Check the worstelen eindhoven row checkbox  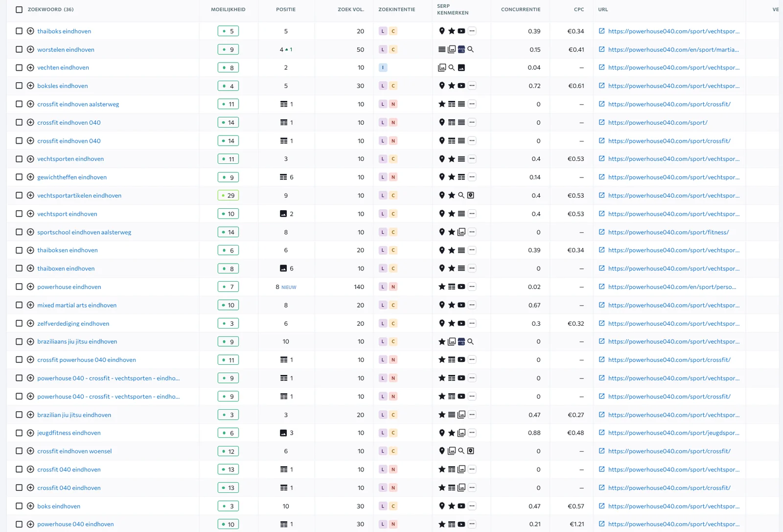click(19, 49)
